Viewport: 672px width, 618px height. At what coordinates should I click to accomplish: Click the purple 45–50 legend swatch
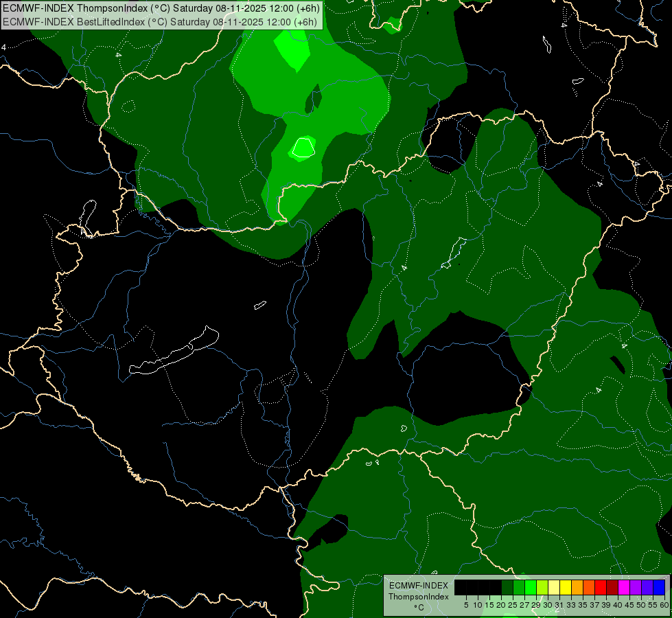pyautogui.click(x=636, y=588)
